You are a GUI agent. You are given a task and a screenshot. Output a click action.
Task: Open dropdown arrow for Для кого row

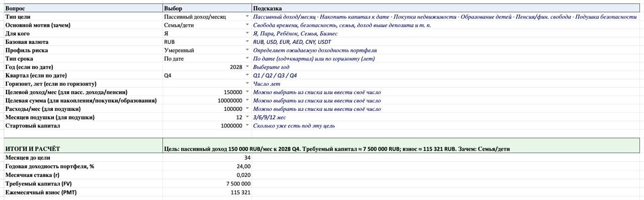(x=247, y=33)
